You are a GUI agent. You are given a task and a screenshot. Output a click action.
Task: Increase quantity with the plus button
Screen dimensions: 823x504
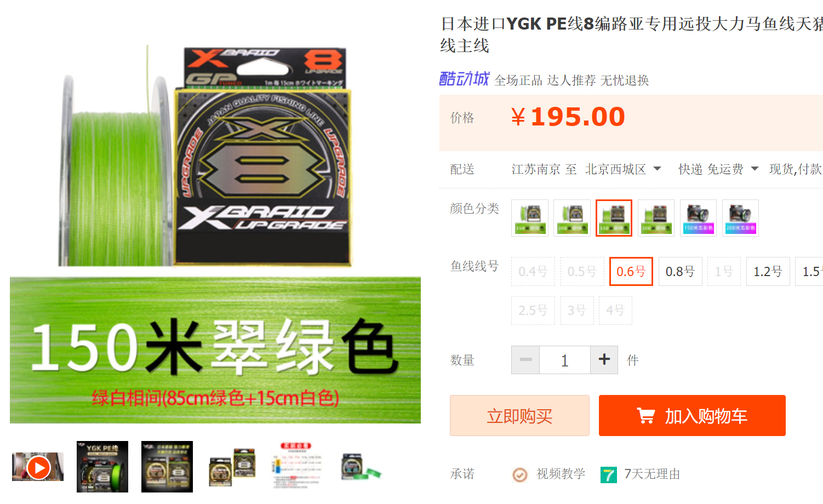click(x=604, y=360)
